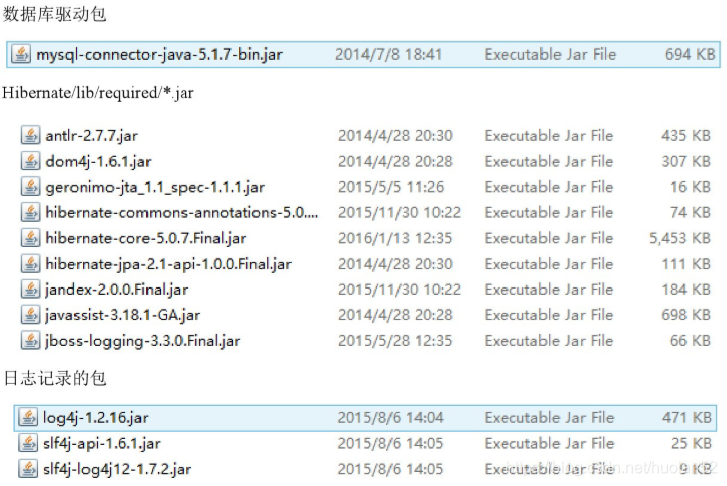
Task: Select file name antlr-2.7.7.jar
Action: (x=91, y=136)
